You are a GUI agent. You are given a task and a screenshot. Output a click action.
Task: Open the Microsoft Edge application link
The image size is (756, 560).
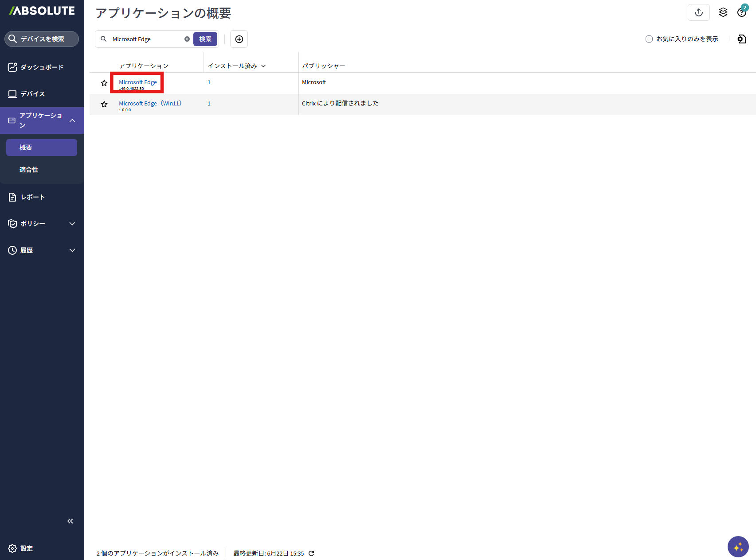138,82
